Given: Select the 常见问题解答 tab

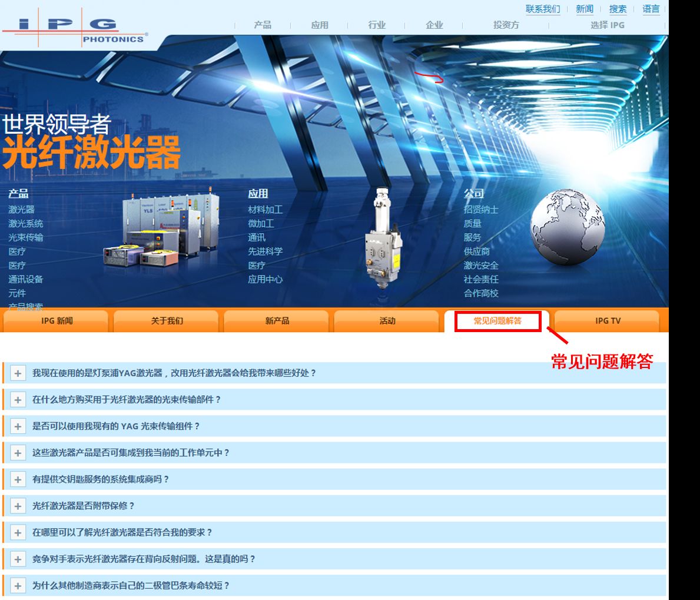Looking at the screenshot, I should click(x=497, y=321).
